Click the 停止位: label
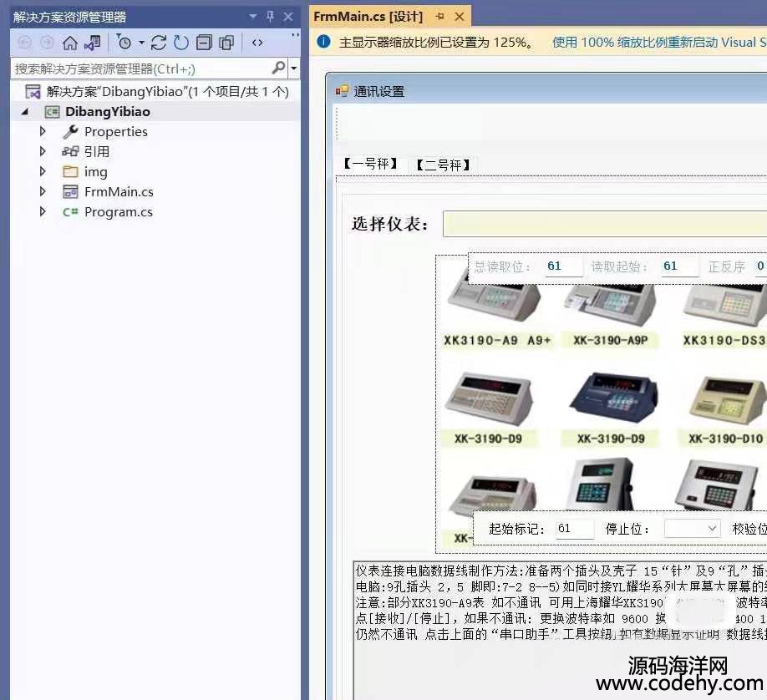This screenshot has width=767, height=700. 628,529
